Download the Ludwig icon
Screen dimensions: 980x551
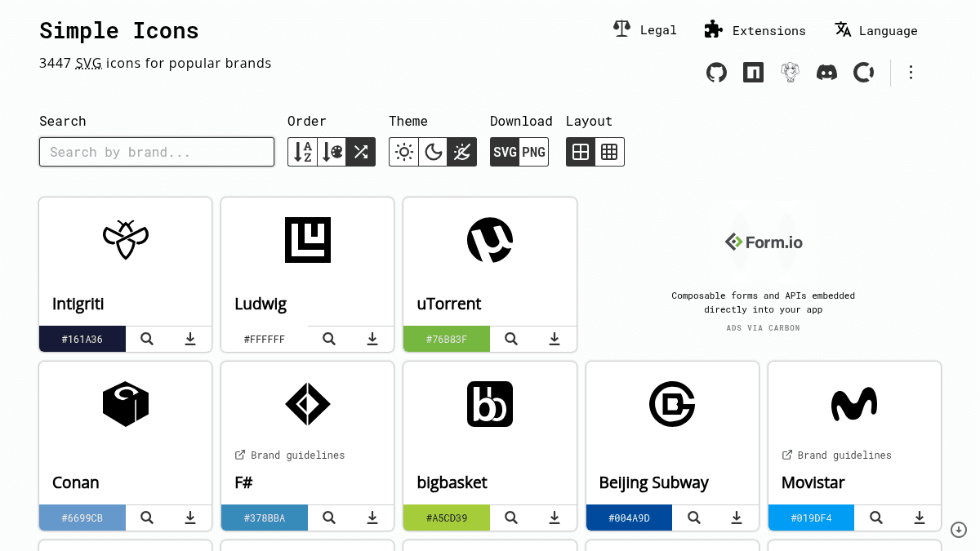click(372, 339)
